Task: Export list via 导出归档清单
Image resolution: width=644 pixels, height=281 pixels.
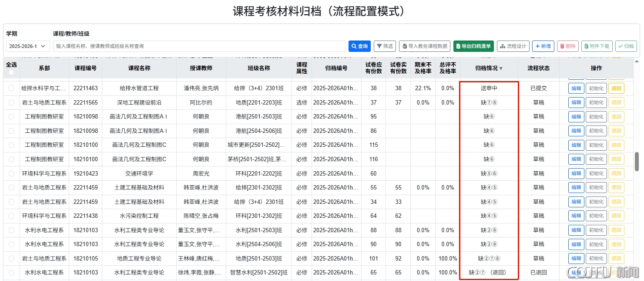Action: coord(473,46)
